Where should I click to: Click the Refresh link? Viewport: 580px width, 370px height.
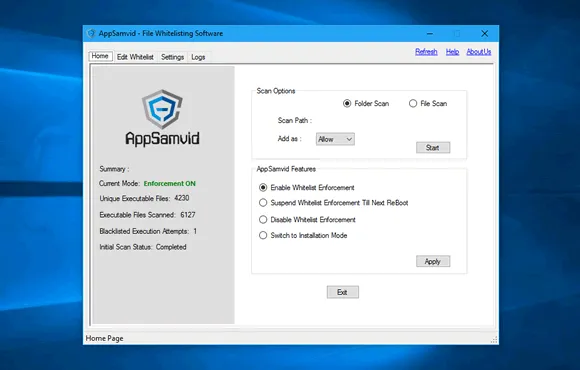click(x=426, y=52)
